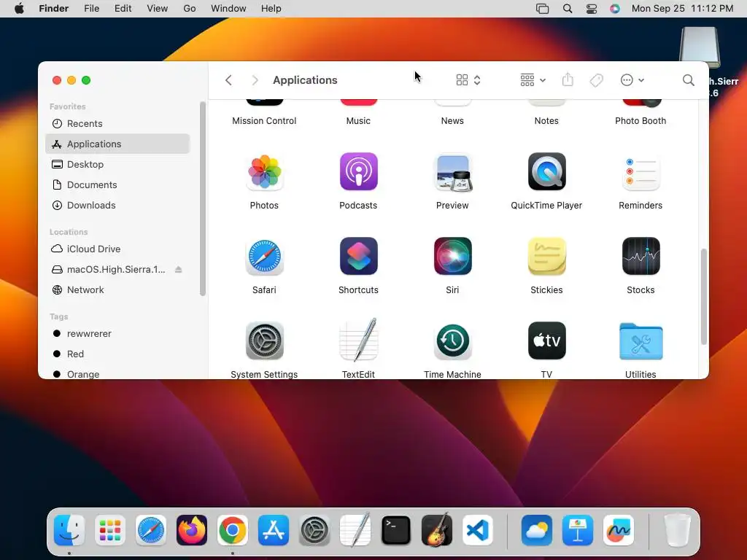Open the View menu
Image resolution: width=747 pixels, height=560 pixels.
point(158,9)
